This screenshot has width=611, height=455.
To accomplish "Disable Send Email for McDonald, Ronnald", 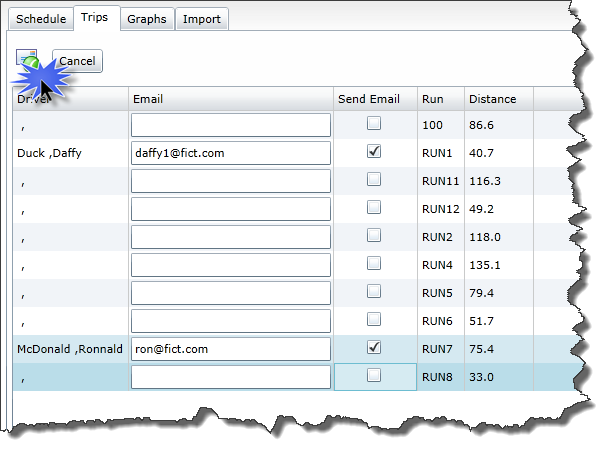I will click(x=374, y=348).
